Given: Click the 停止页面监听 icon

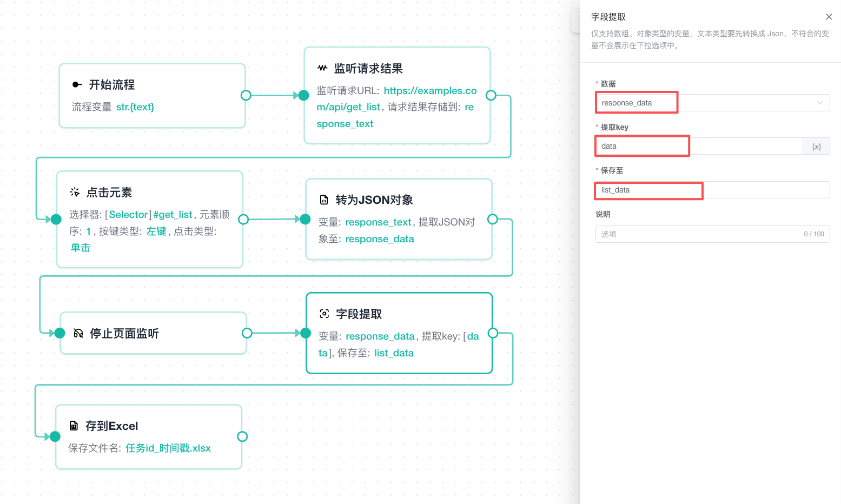Looking at the screenshot, I should [x=78, y=333].
